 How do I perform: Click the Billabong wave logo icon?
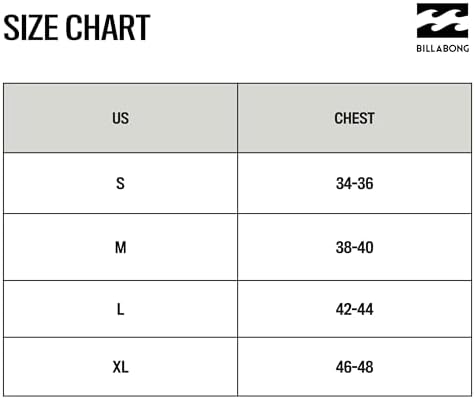(x=442, y=20)
